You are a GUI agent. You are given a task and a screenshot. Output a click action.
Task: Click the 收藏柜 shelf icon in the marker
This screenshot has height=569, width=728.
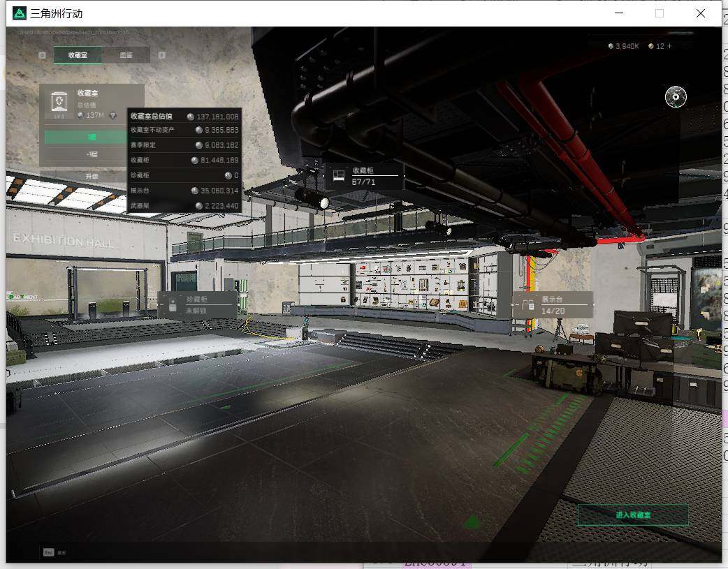339,175
